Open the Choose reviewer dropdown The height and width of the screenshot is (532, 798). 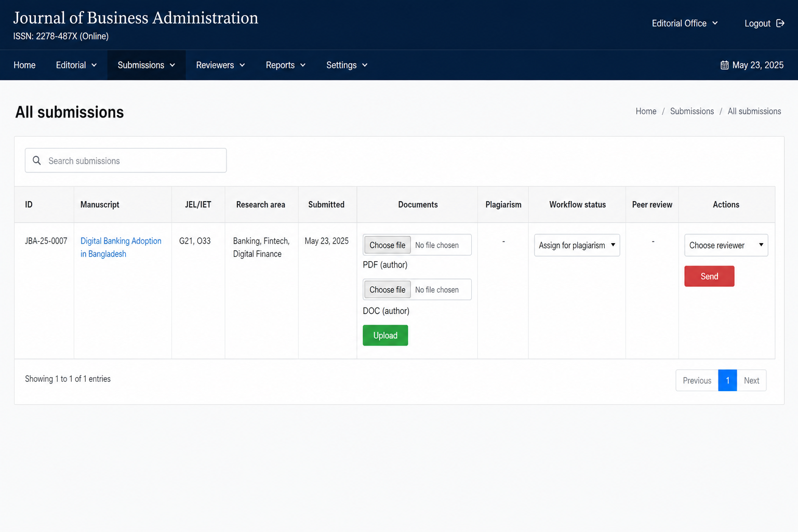coord(726,245)
